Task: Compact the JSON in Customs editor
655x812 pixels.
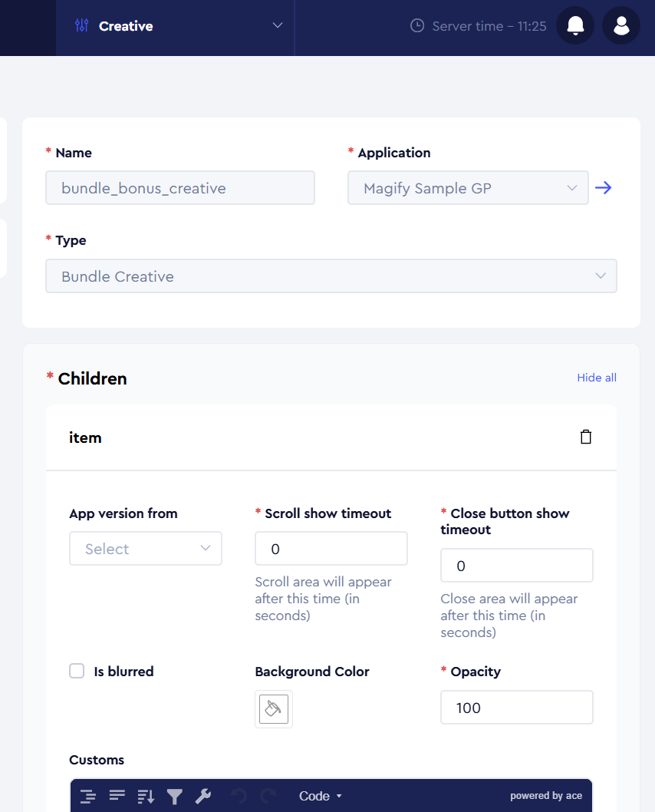Action: click(117, 796)
